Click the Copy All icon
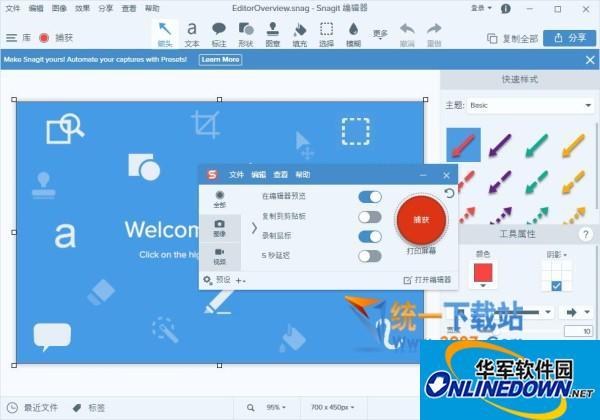The width and height of the screenshot is (600, 420). (492, 38)
